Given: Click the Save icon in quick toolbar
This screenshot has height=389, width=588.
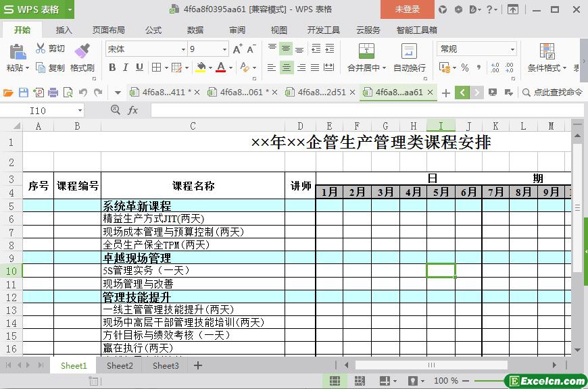Looking at the screenshot, I should (x=24, y=93).
